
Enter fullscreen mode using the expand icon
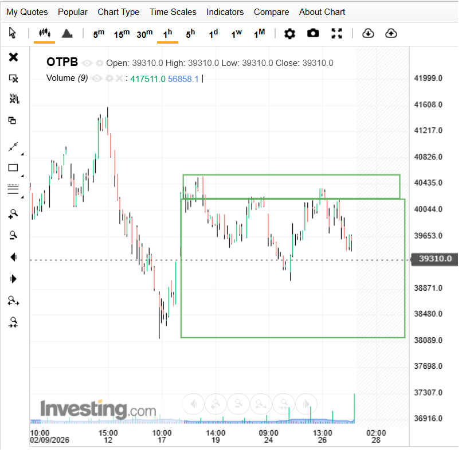[336, 34]
